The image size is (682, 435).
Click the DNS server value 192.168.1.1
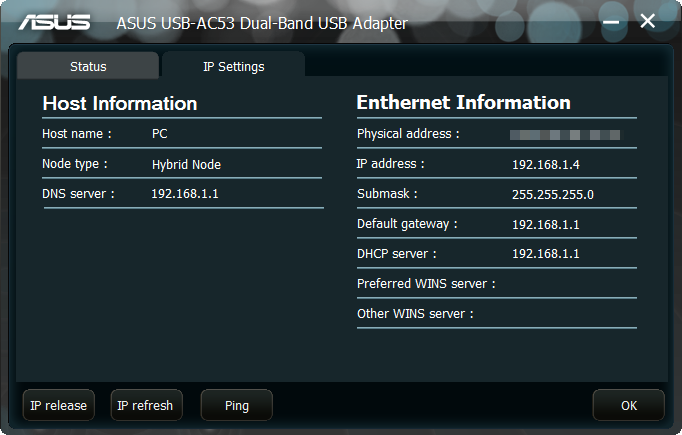pyautogui.click(x=185, y=194)
